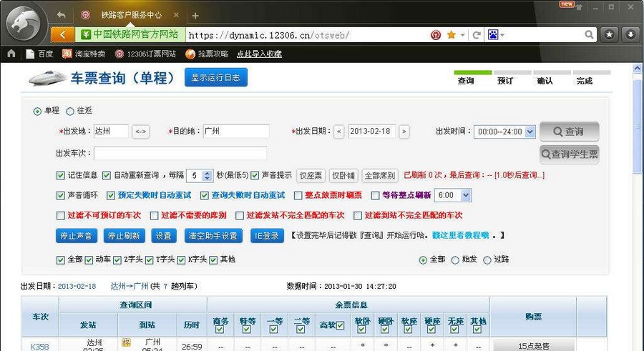This screenshot has width=644, height=351.
Task: Select 过路 radio button
Action: (x=487, y=260)
